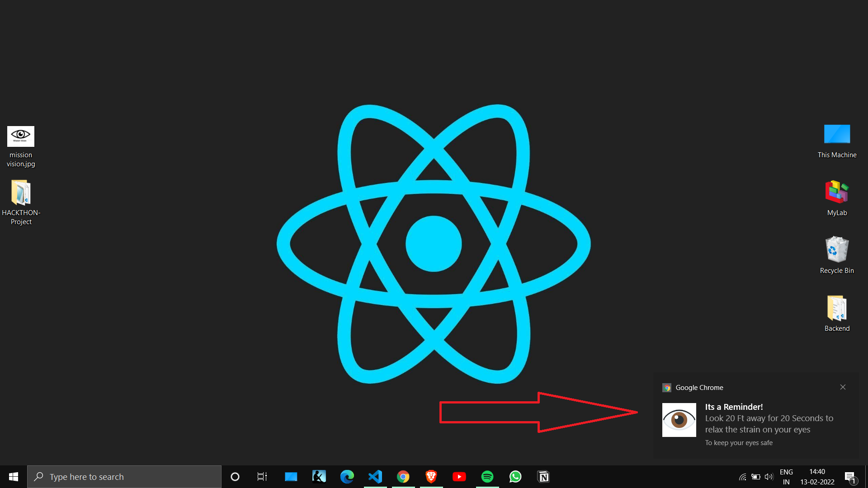The height and width of the screenshot is (488, 868).
Task: Close the Google Chrome reminder notification
Action: [x=843, y=387]
